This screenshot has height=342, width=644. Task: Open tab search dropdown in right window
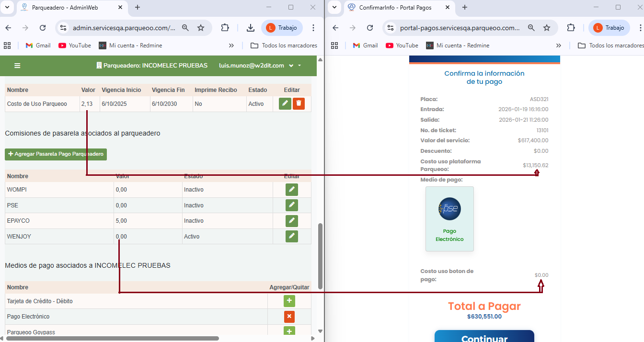tap(334, 7)
